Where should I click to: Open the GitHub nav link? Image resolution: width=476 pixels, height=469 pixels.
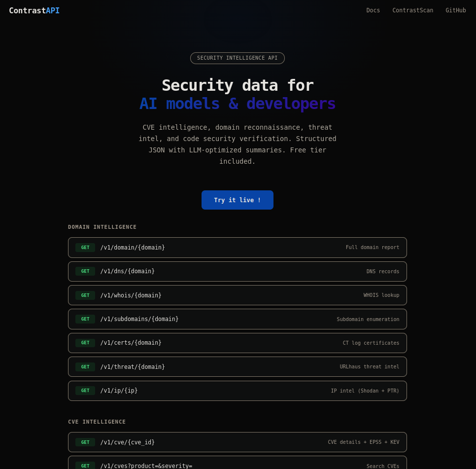[x=455, y=10]
